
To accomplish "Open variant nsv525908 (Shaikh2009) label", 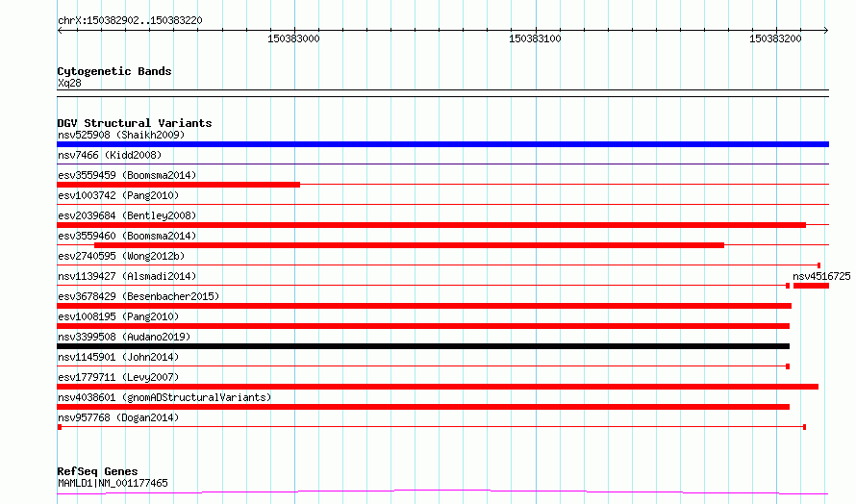I will tap(121, 135).
